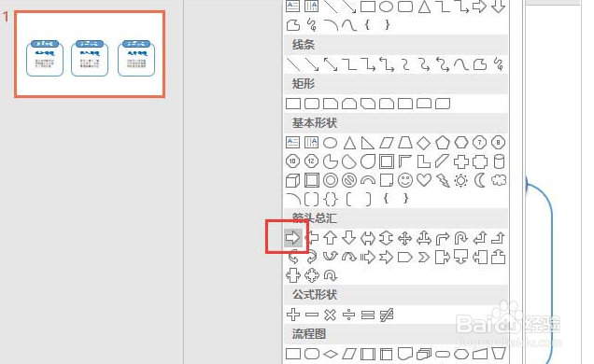594x364 pixels.
Task: Choose the Multiply sign equation shape
Action: (330, 315)
